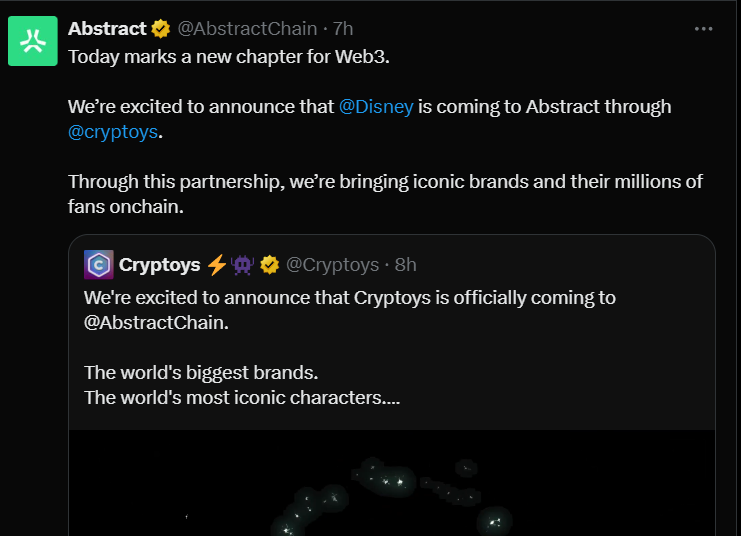Click the Abstract display name
The height and width of the screenshot is (536, 741).
pyautogui.click(x=108, y=29)
